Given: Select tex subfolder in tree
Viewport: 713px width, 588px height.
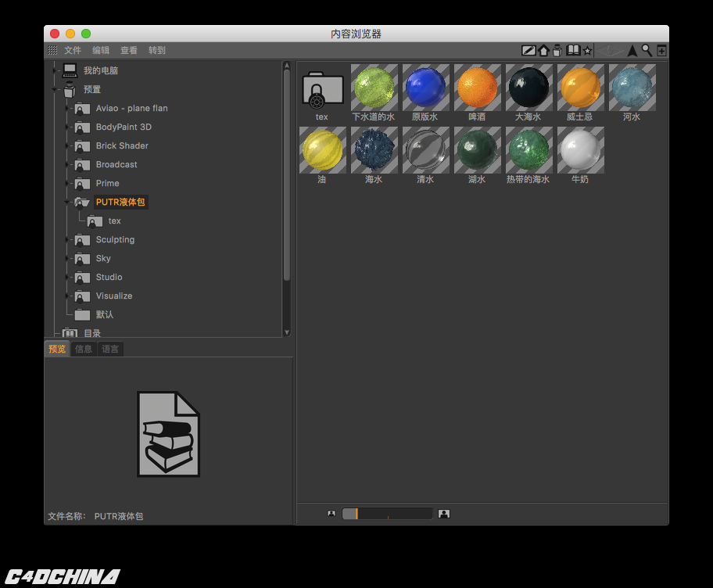Looking at the screenshot, I should coord(115,220).
